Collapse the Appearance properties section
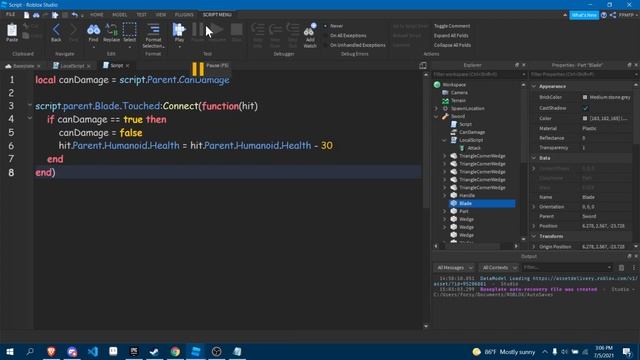Image resolution: width=640 pixels, height=360 pixels. pyautogui.click(x=534, y=87)
